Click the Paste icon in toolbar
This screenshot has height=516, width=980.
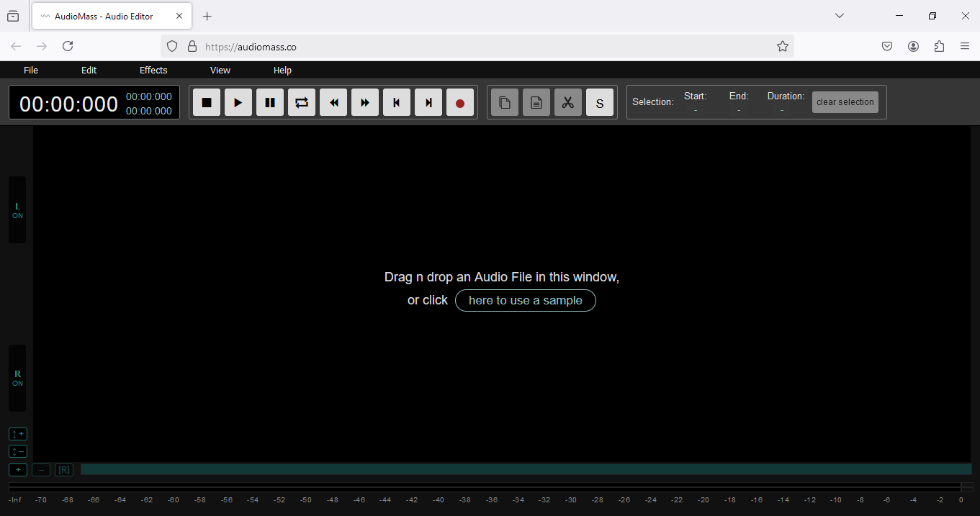pos(536,102)
